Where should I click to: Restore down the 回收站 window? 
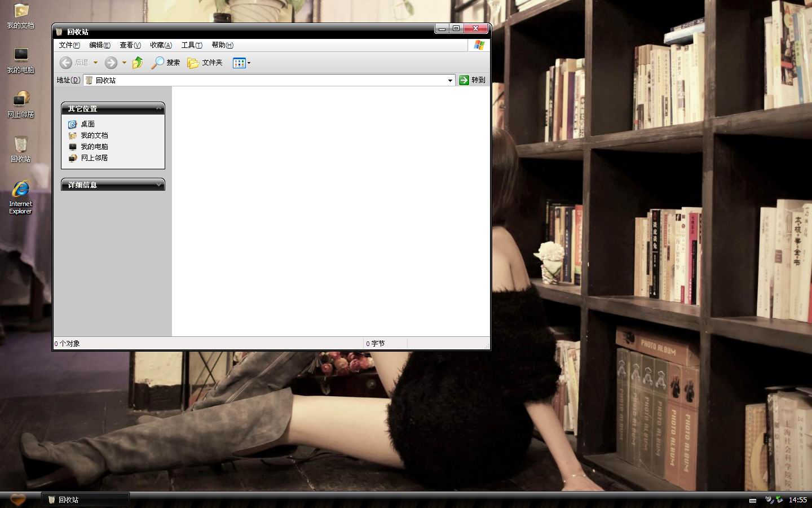(456, 28)
